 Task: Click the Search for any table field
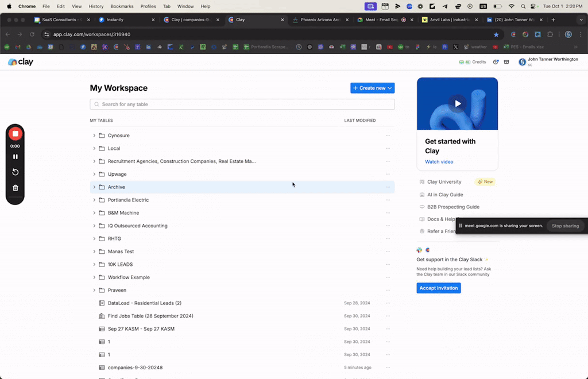tap(242, 105)
